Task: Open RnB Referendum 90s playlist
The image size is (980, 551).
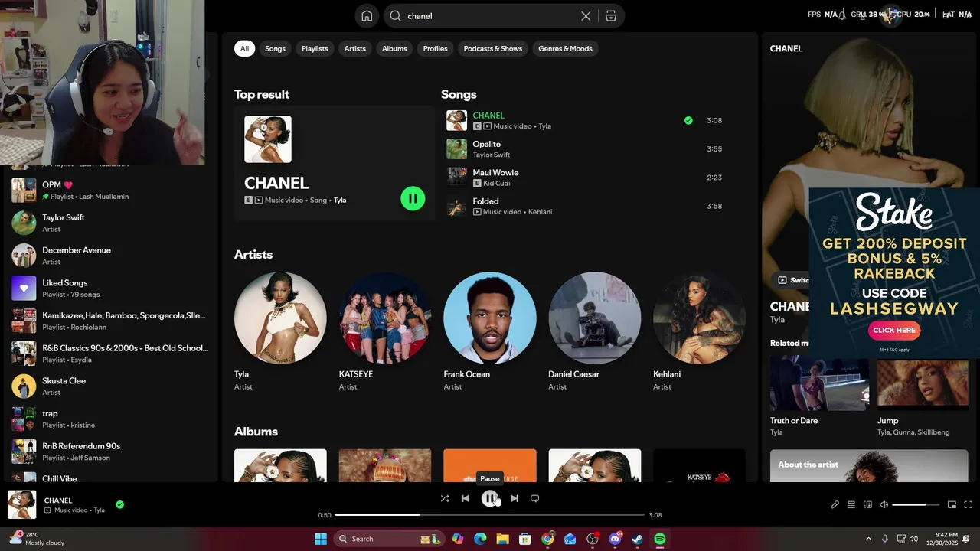Action: pos(110,452)
